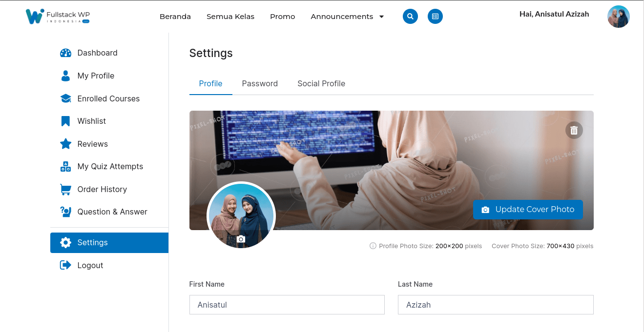Click the search icon in header
Image resolution: width=644 pixels, height=332 pixels.
pos(410,16)
